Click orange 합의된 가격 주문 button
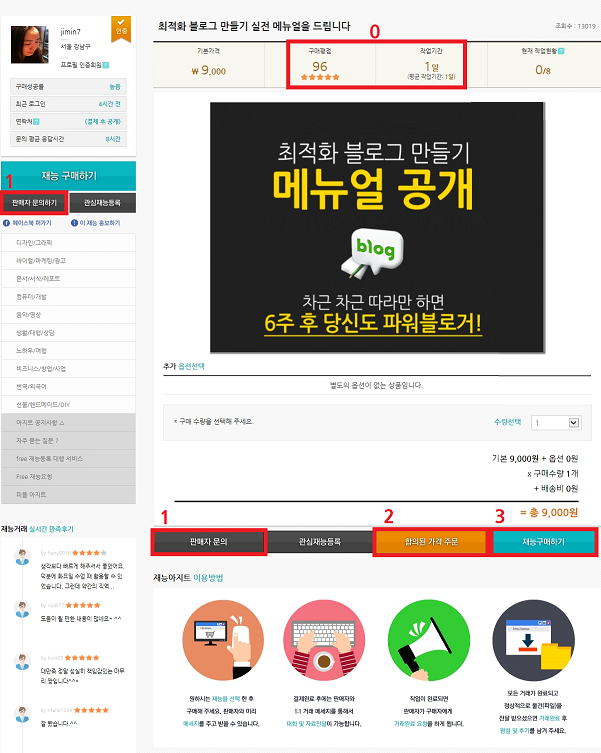Viewport: 601px width, 753px height. click(431, 542)
